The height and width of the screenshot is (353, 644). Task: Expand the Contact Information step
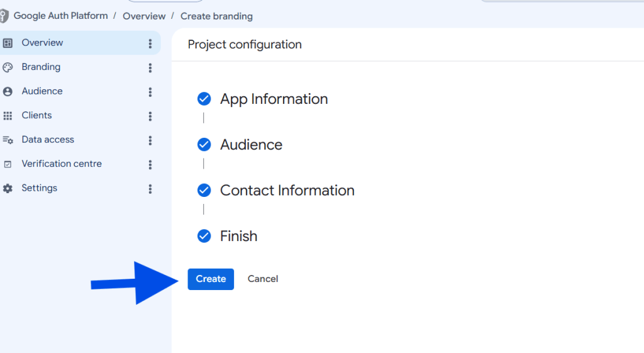point(287,190)
